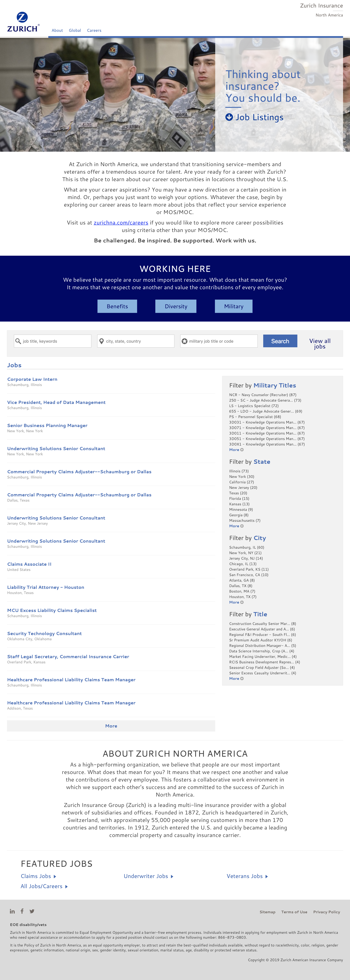Filter by Sr Premium Audit Auditor KY/OH
This screenshot has width=350, height=980.
coord(260,640)
